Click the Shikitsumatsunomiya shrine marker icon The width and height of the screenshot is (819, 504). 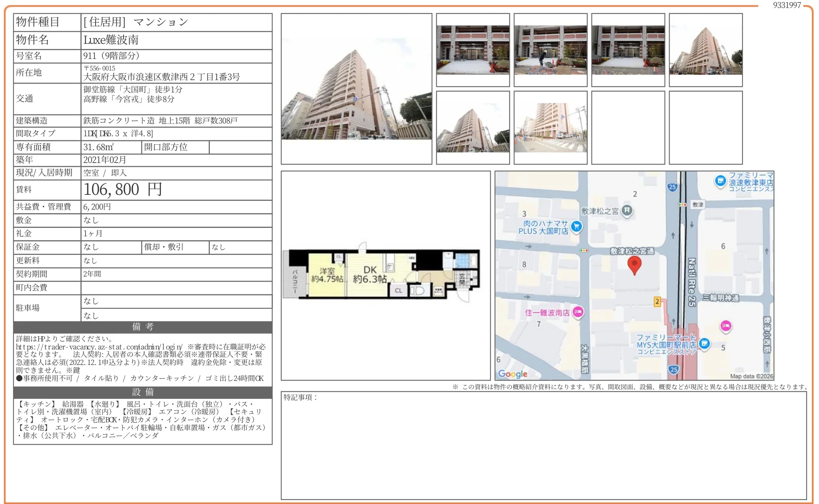[x=627, y=210]
